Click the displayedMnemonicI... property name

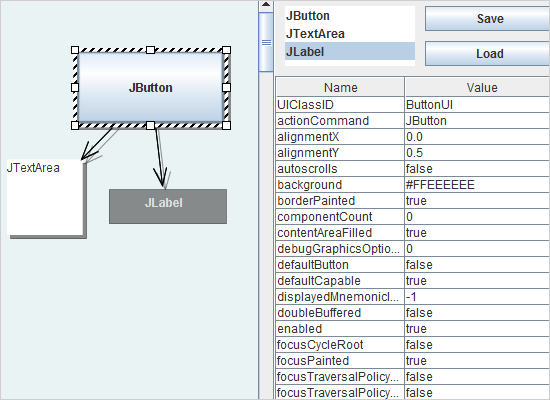click(340, 297)
